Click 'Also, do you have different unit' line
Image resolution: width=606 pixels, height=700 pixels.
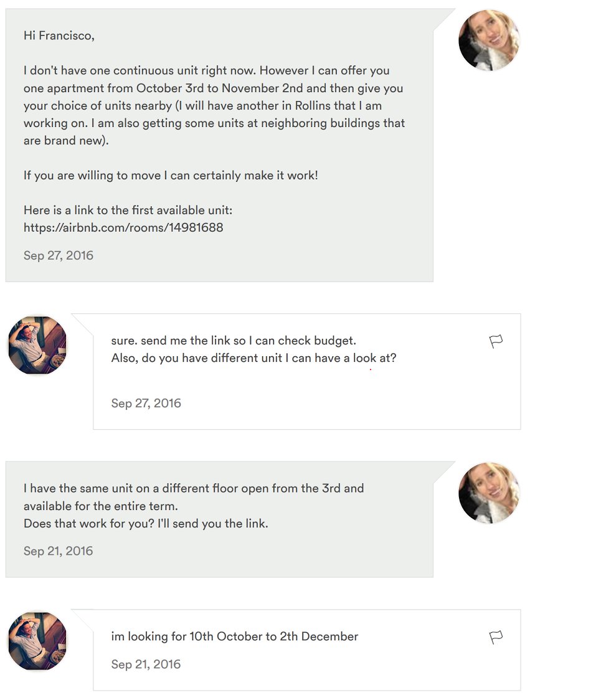(253, 358)
